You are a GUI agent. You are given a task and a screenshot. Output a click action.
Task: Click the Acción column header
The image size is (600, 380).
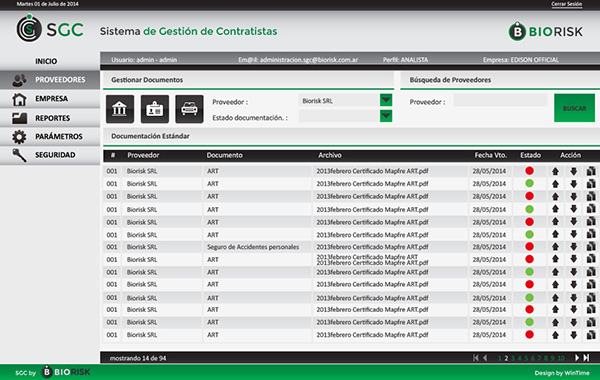point(571,155)
